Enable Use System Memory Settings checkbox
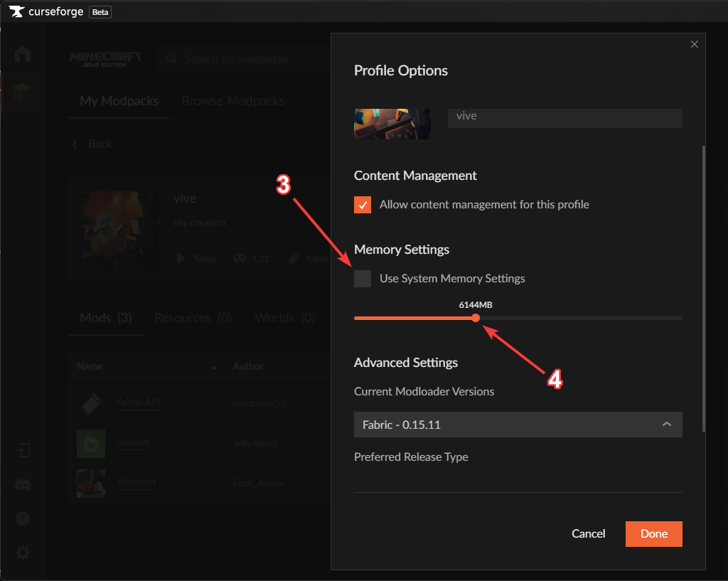728x581 pixels. 363,279
